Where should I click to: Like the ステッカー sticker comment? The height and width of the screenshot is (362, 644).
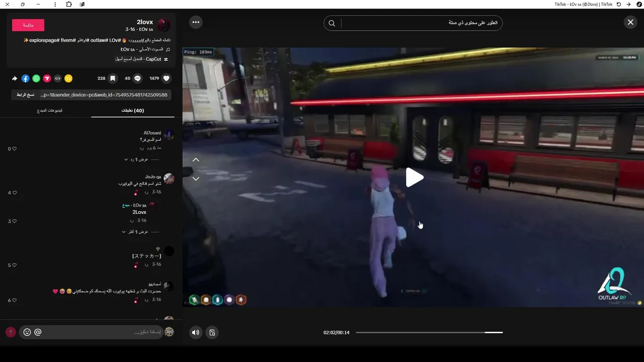(14, 265)
